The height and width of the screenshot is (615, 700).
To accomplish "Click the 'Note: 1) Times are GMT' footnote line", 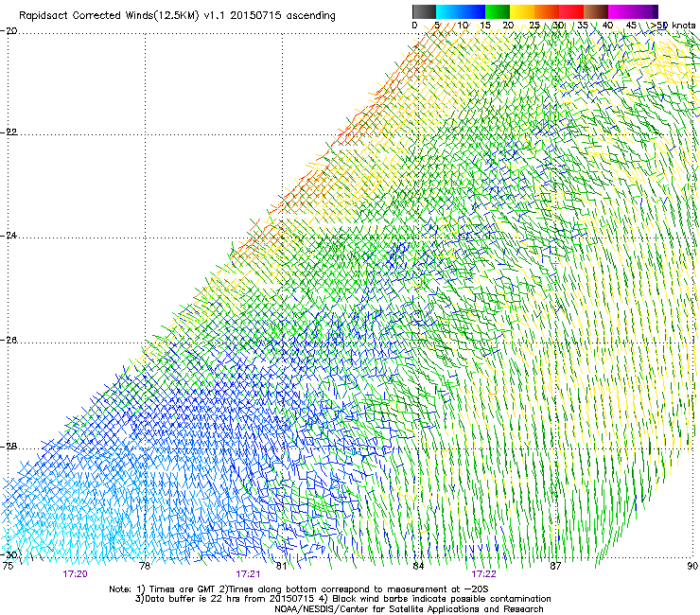I will pos(299,589).
